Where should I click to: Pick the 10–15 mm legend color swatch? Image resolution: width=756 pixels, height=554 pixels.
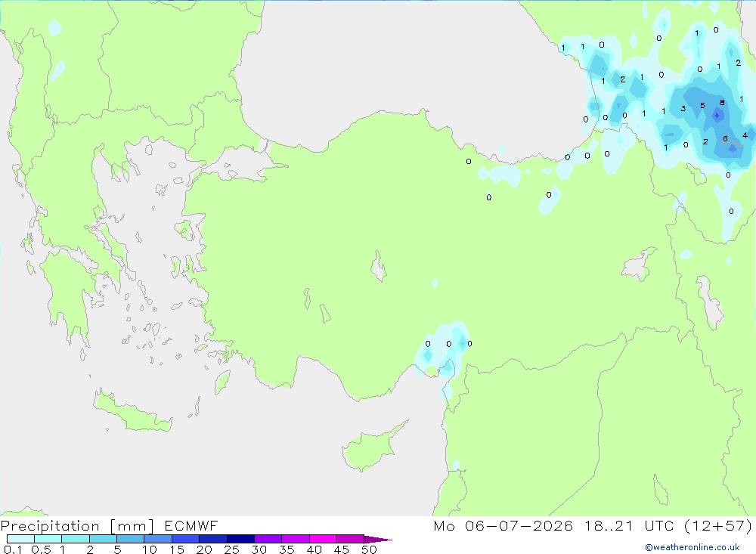click(x=158, y=539)
